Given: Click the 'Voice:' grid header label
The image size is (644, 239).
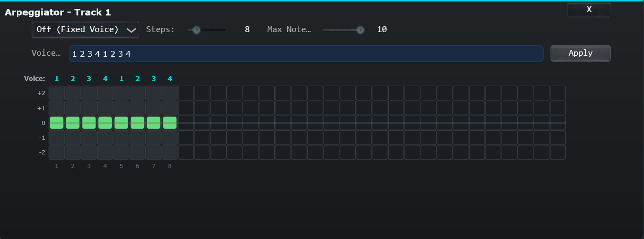Looking at the screenshot, I should [x=35, y=79].
